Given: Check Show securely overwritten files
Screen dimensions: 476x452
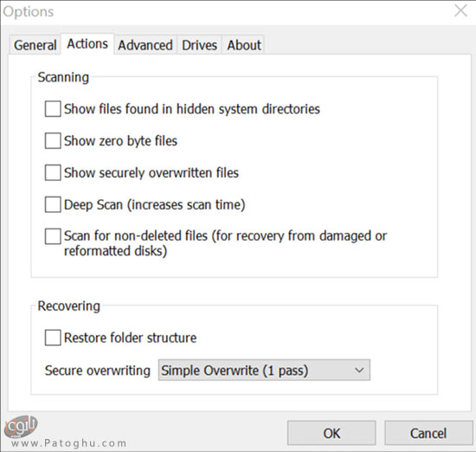Looking at the screenshot, I should pos(53,173).
